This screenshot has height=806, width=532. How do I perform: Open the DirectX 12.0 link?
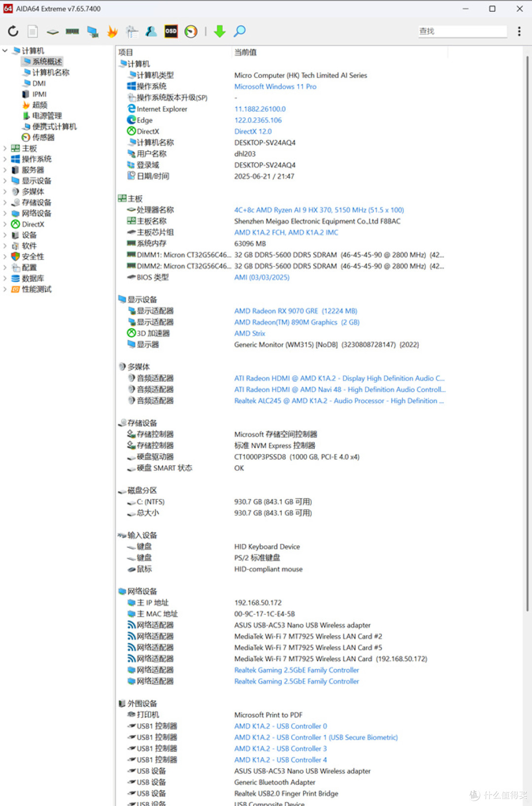point(253,131)
